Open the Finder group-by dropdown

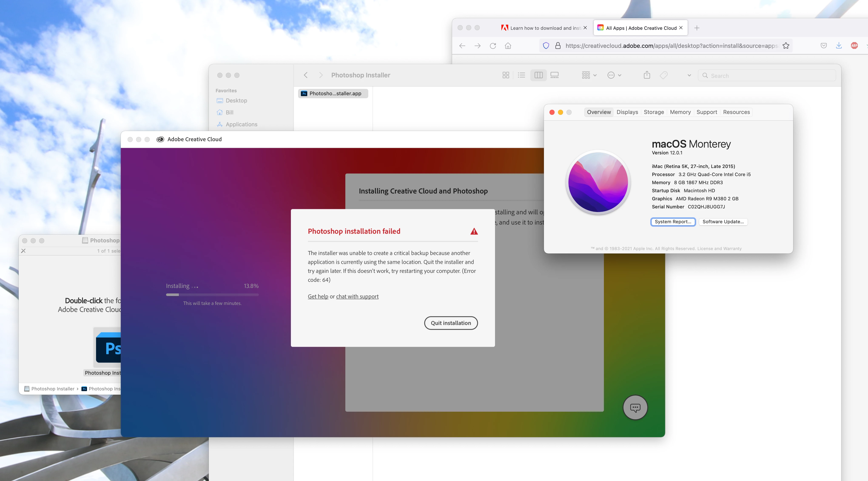pos(589,75)
